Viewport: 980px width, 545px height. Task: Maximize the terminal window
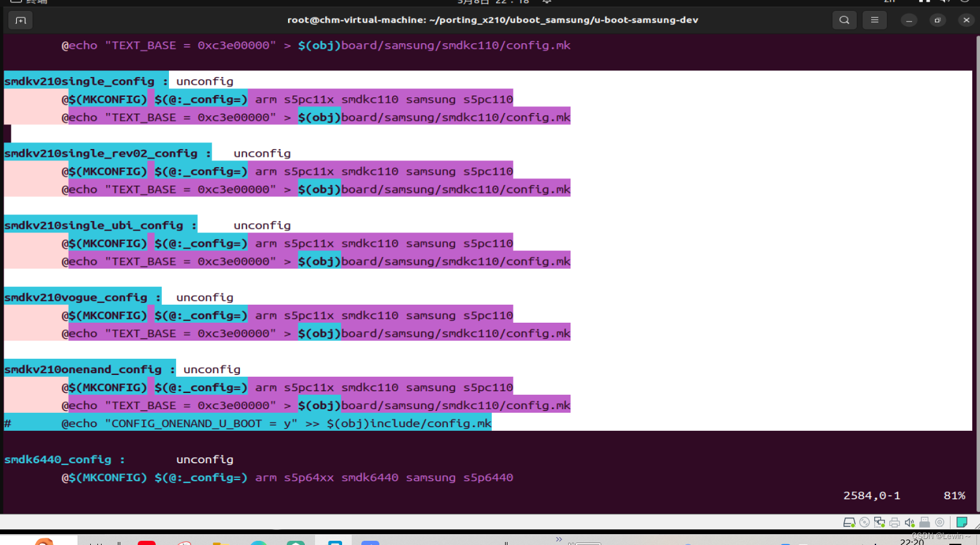pyautogui.click(x=937, y=20)
